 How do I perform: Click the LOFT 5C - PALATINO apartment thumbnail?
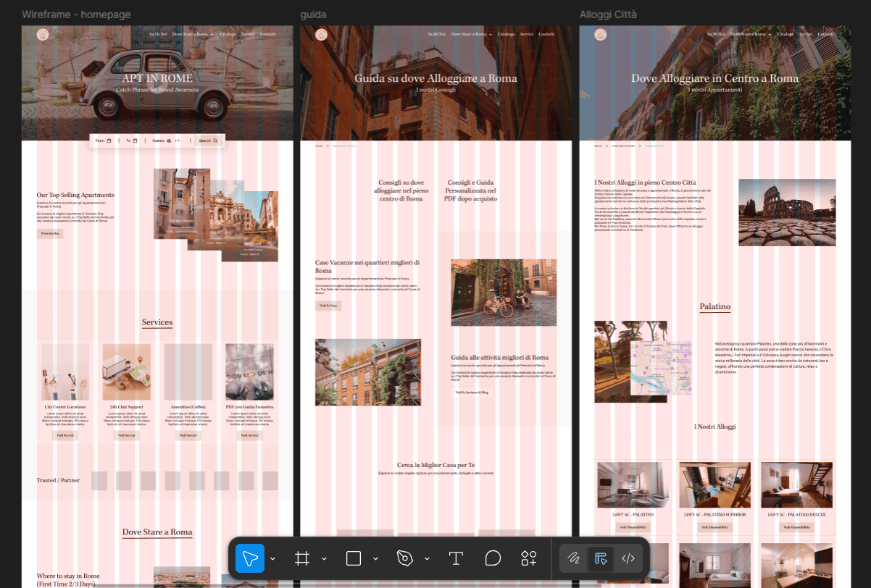[x=632, y=485]
